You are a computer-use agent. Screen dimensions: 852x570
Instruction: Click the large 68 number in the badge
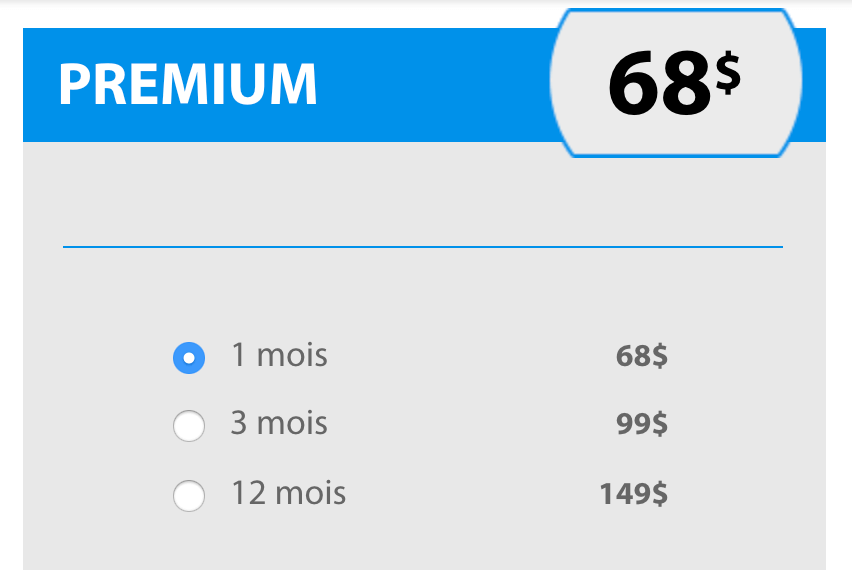click(x=660, y=86)
